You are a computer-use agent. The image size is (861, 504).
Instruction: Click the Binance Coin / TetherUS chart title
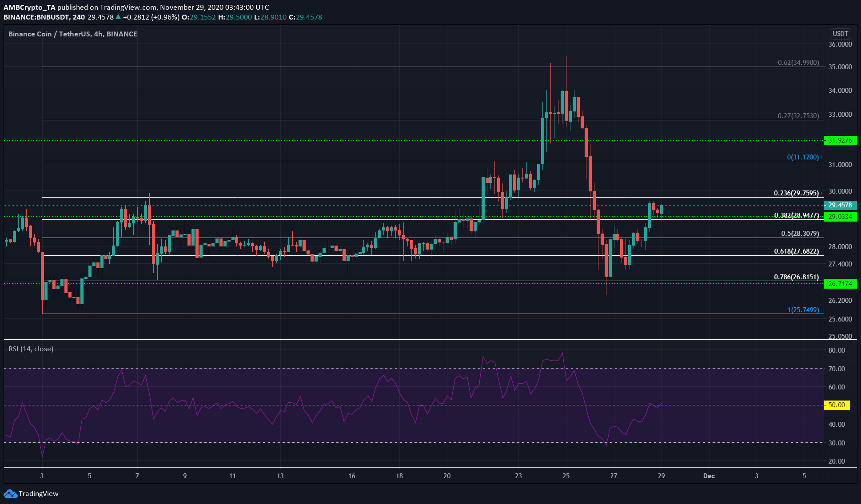pos(73,34)
